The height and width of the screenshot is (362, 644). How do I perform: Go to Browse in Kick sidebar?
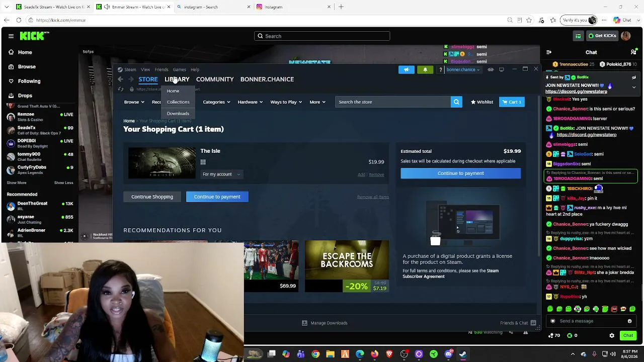point(27,67)
